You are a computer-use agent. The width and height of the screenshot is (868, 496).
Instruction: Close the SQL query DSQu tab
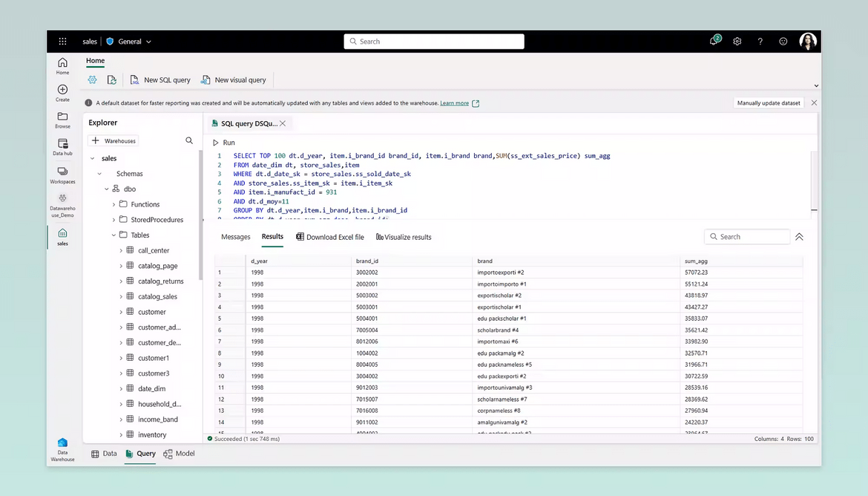tap(283, 123)
